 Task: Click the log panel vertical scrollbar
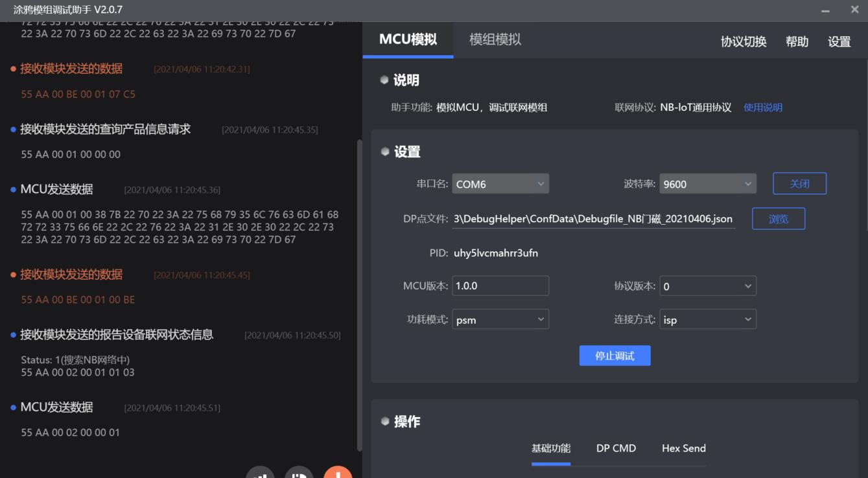coord(360,295)
